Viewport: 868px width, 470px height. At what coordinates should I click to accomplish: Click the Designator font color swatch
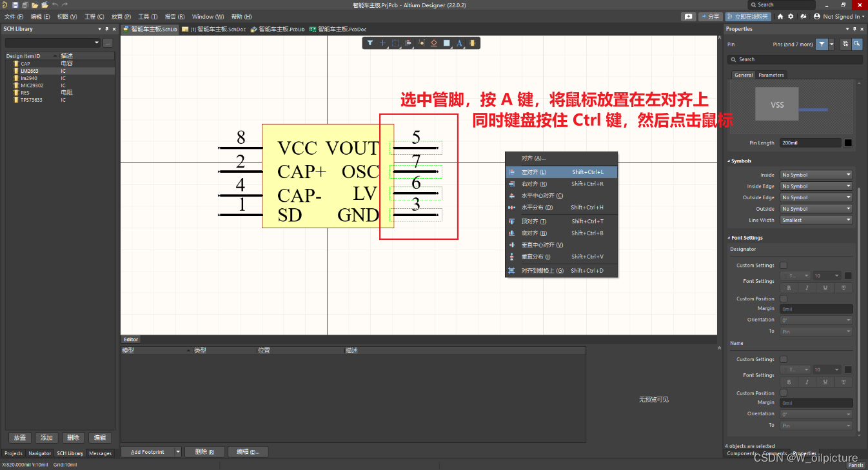pos(848,276)
